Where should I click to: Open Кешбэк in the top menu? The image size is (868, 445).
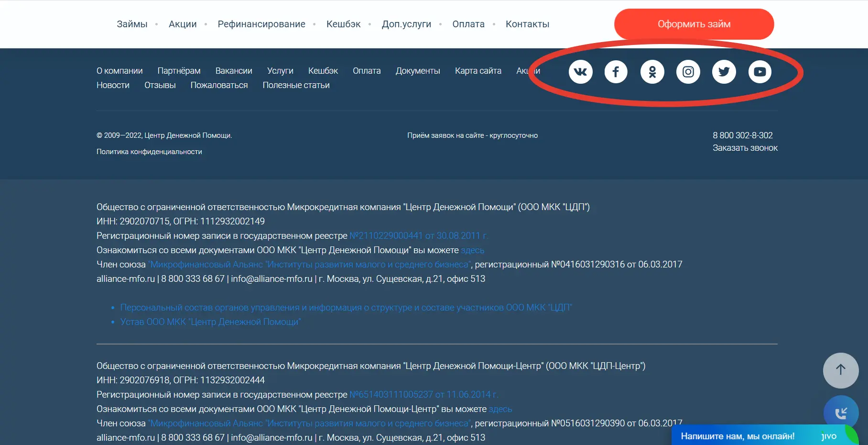344,24
